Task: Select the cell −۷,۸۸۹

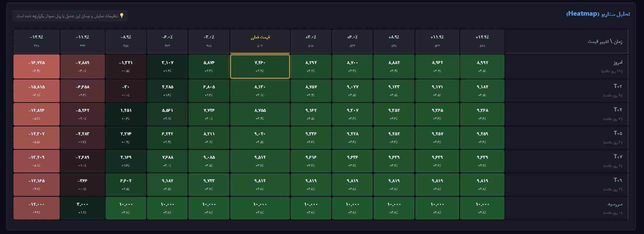Action: coord(82,66)
